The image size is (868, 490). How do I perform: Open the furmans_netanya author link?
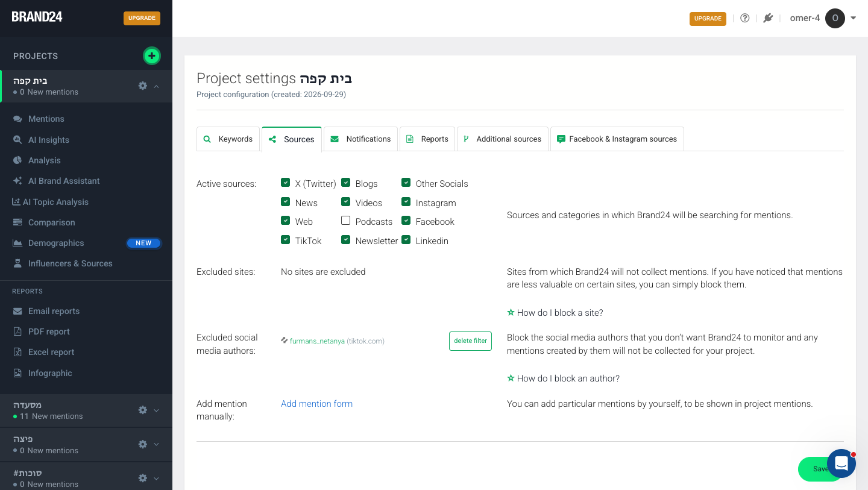point(317,341)
